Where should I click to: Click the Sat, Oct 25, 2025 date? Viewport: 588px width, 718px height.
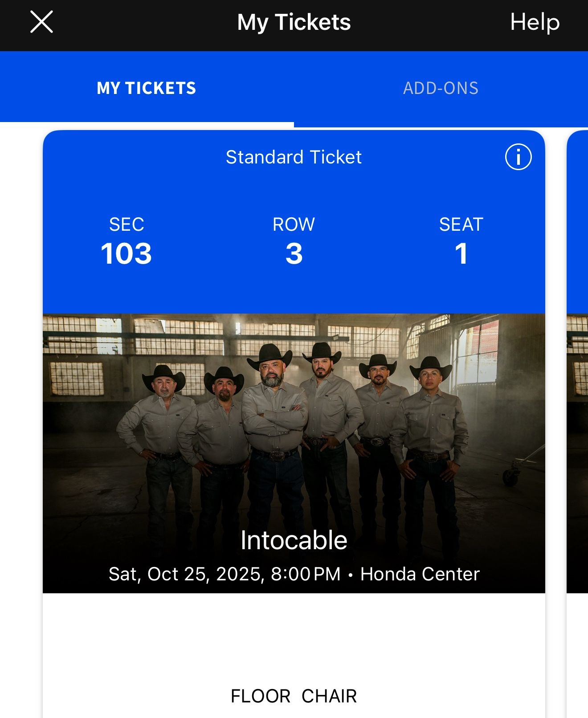[x=186, y=574]
